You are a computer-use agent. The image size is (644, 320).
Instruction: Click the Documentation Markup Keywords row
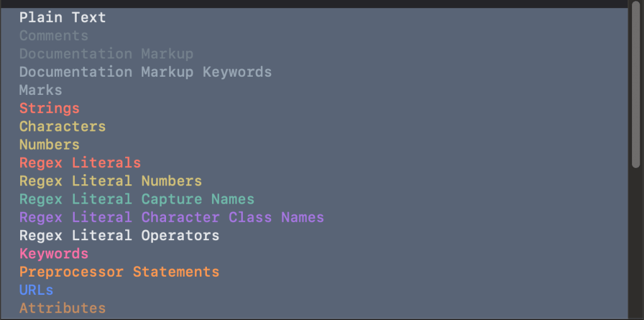point(145,72)
